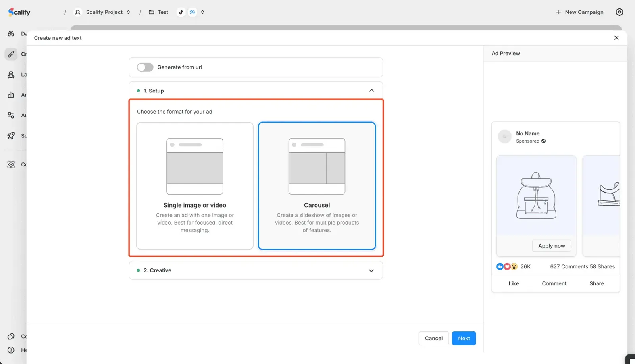Select the Create tool in the sidebar

[11, 54]
